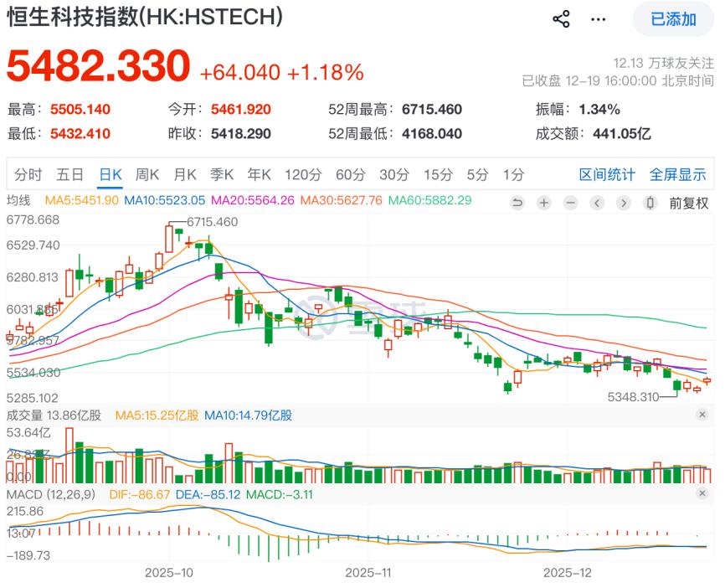This screenshot has width=725, height=588.
Task: Enable fullscreen with 全屏显示
Action: pos(680,176)
